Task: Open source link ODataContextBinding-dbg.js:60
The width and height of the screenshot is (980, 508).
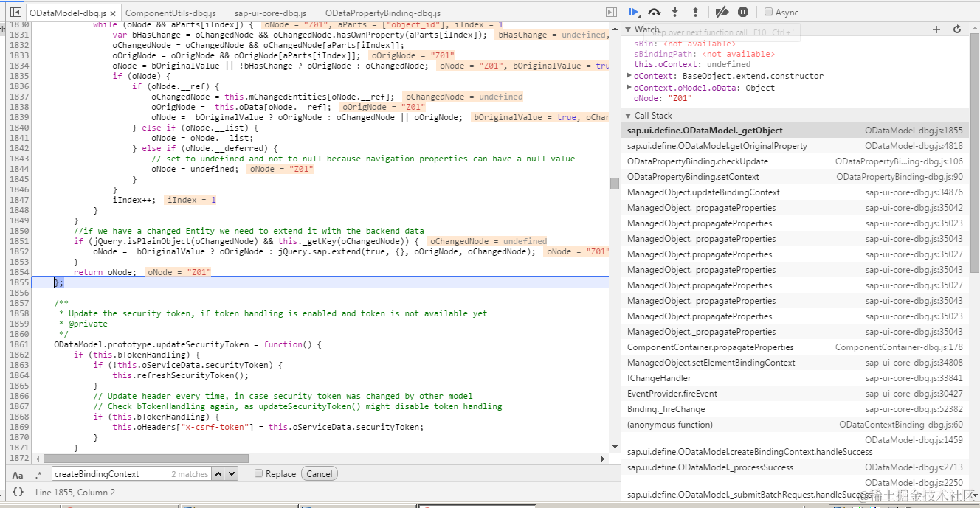Action: pos(901,425)
